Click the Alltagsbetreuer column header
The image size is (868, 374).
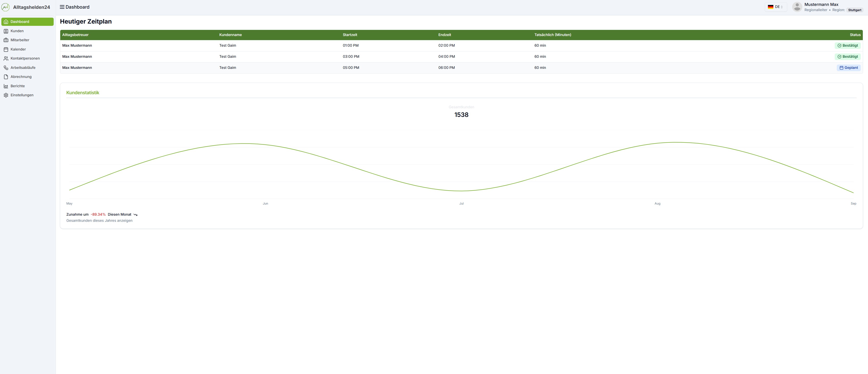click(x=75, y=35)
